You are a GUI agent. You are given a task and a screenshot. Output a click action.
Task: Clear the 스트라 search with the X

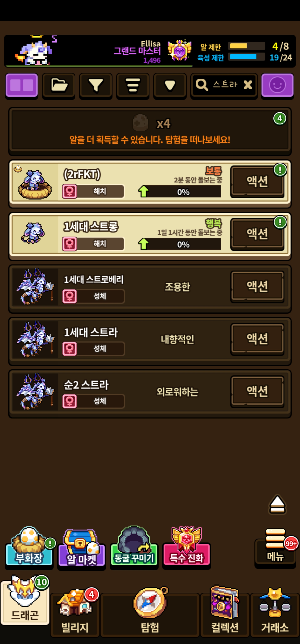[247, 85]
